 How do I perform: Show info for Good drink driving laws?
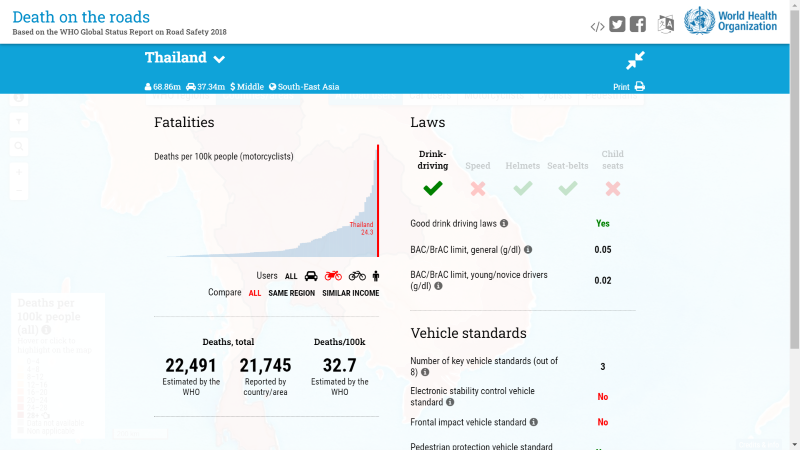pyautogui.click(x=504, y=224)
